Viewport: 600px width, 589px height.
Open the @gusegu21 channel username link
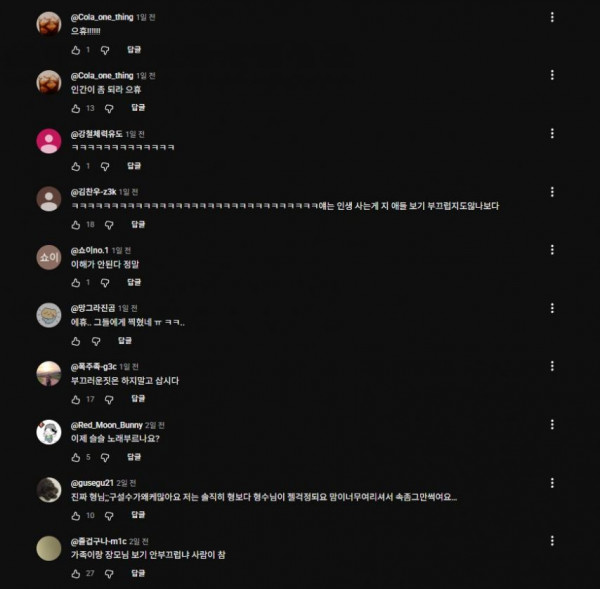(x=92, y=483)
